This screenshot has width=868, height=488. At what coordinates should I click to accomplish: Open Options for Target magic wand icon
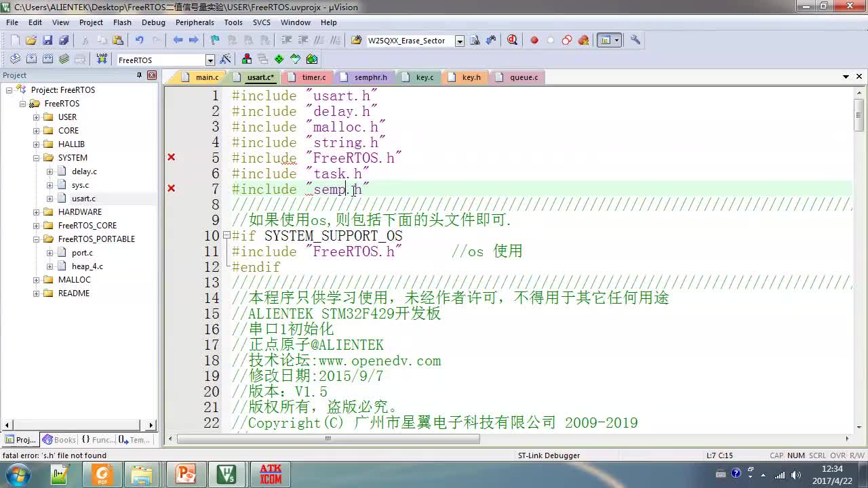tap(226, 60)
